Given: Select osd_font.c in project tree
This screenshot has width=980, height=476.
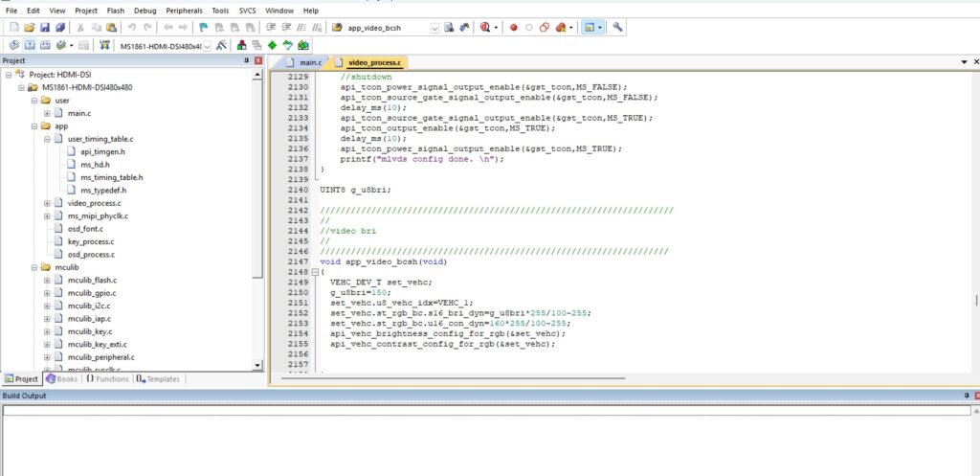Looking at the screenshot, I should tap(85, 229).
